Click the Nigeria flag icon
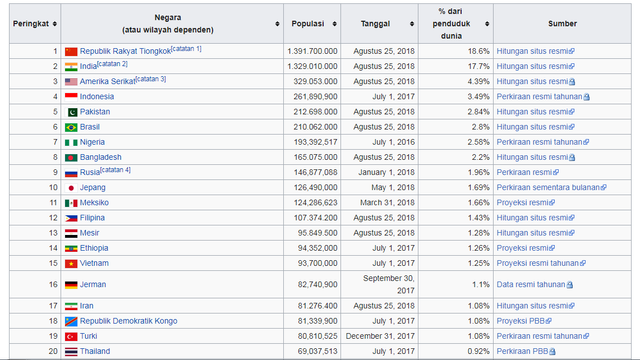Screen dimensions: 640x360 (71, 142)
